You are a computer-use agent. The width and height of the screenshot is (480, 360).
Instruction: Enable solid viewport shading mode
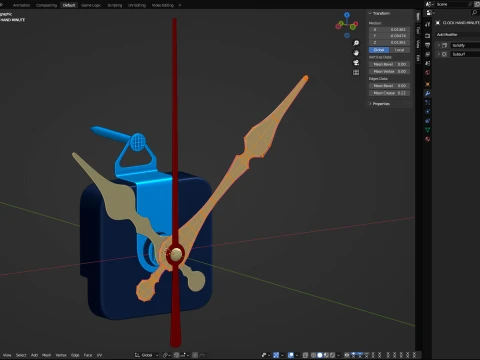tap(320, 355)
